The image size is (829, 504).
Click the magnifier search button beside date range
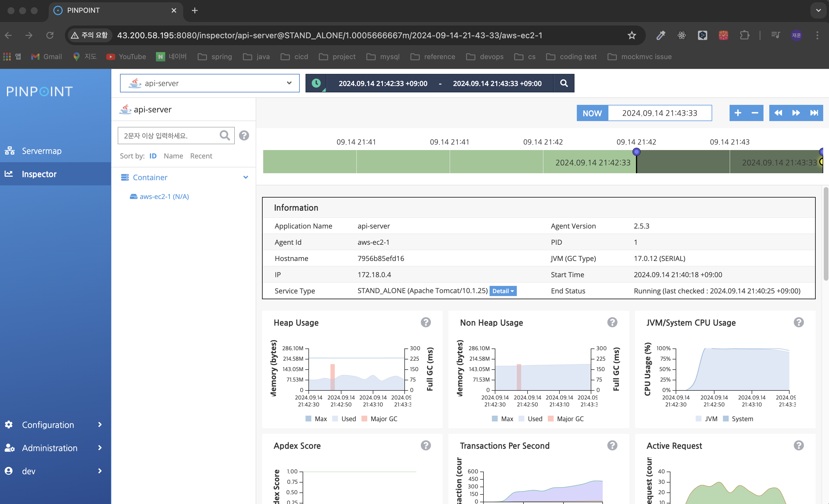563,83
